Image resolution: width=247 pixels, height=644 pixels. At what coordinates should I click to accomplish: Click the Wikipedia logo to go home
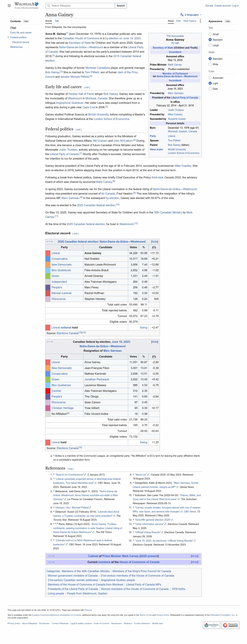[x=26, y=5]
